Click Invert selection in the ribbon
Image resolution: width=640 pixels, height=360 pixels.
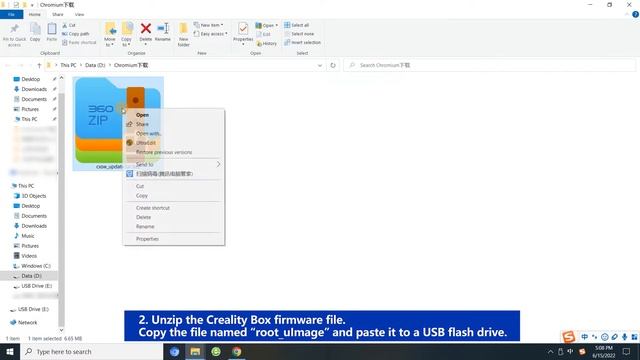pyautogui.click(x=302, y=42)
